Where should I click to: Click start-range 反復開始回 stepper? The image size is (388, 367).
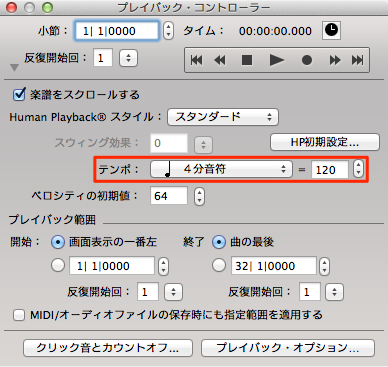point(173,292)
